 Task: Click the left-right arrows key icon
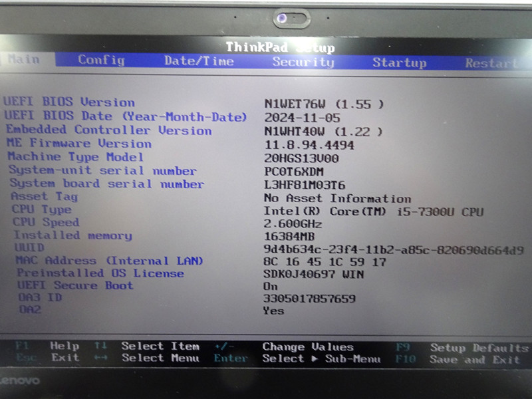pos(101,357)
